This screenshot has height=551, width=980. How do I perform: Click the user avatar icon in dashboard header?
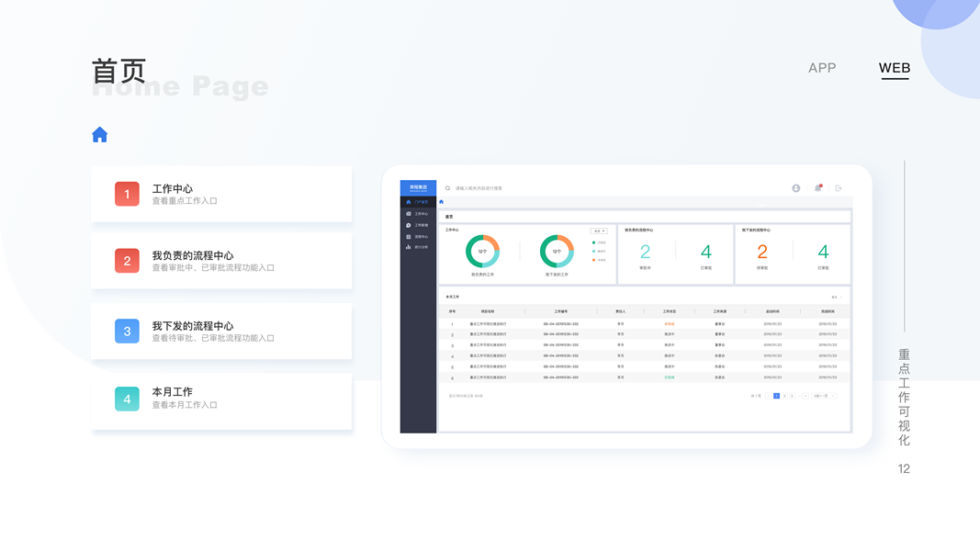pos(795,188)
